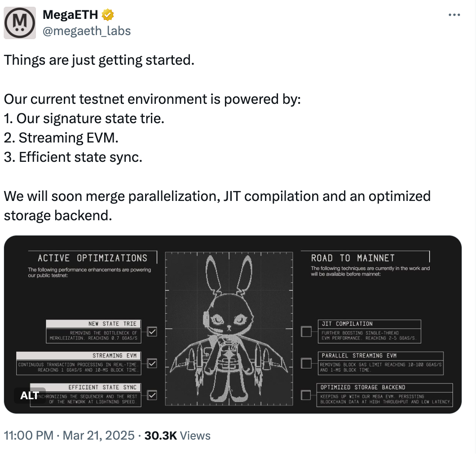Open the MegaETH display name link
The height and width of the screenshot is (454, 476).
pos(70,15)
